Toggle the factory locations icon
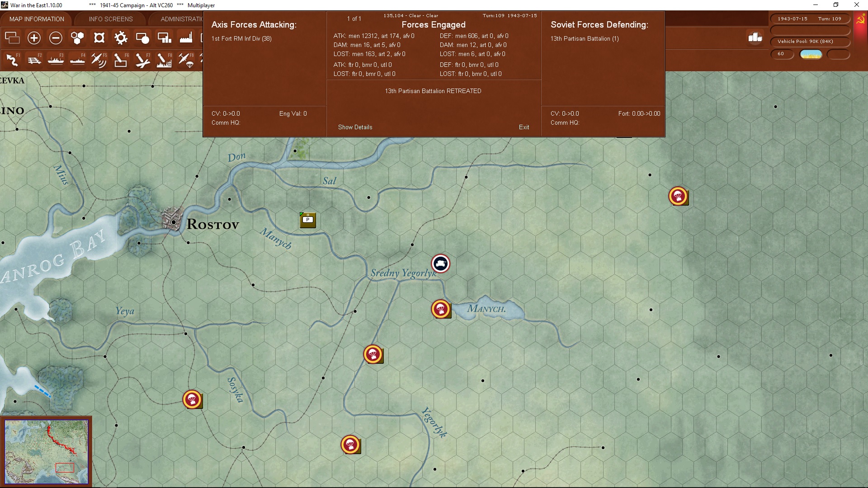This screenshot has height=488, width=868. coord(186,38)
